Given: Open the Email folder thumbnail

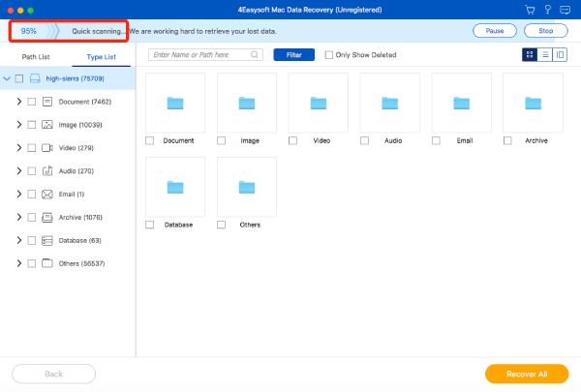Looking at the screenshot, I should pyautogui.click(x=462, y=103).
